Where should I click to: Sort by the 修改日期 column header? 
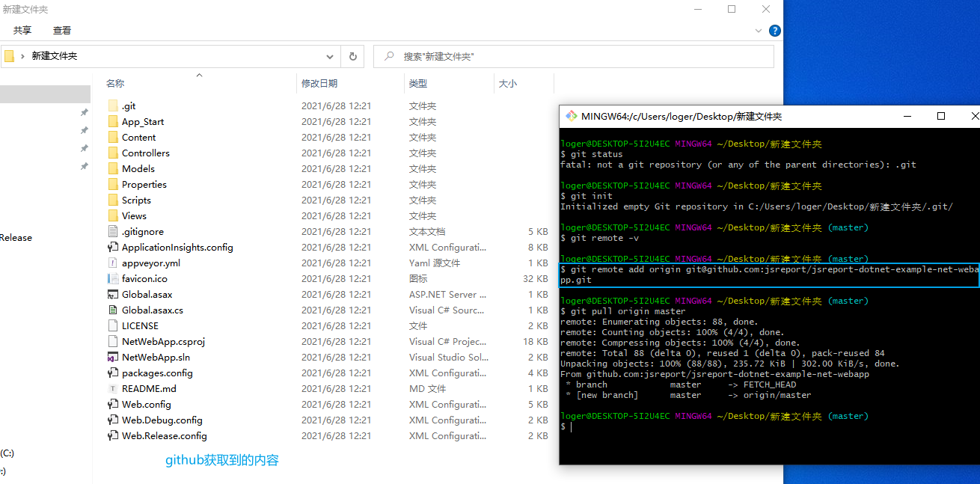click(x=319, y=83)
